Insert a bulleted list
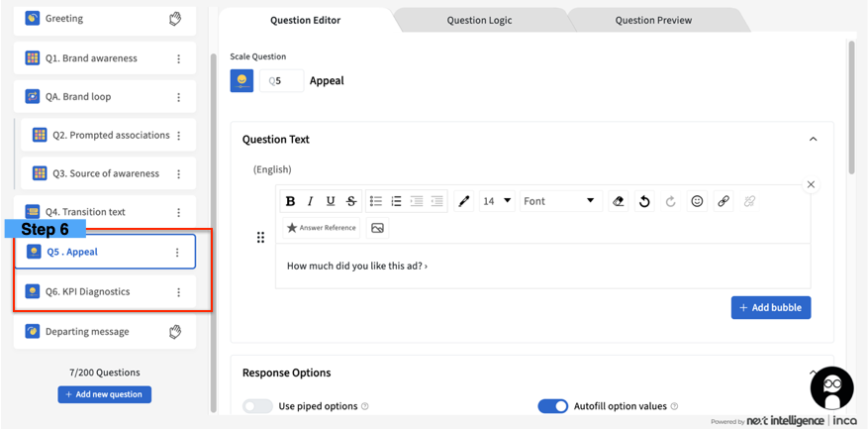 [x=376, y=201]
